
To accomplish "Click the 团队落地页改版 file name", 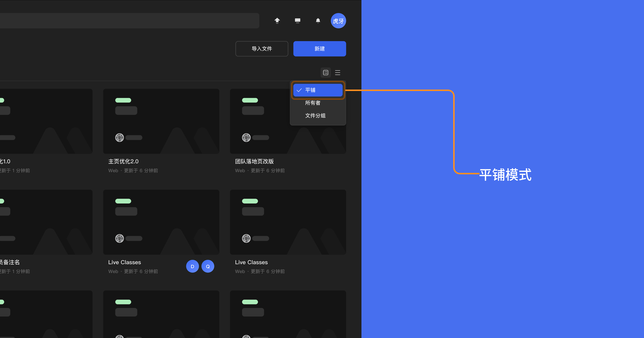I will point(254,161).
